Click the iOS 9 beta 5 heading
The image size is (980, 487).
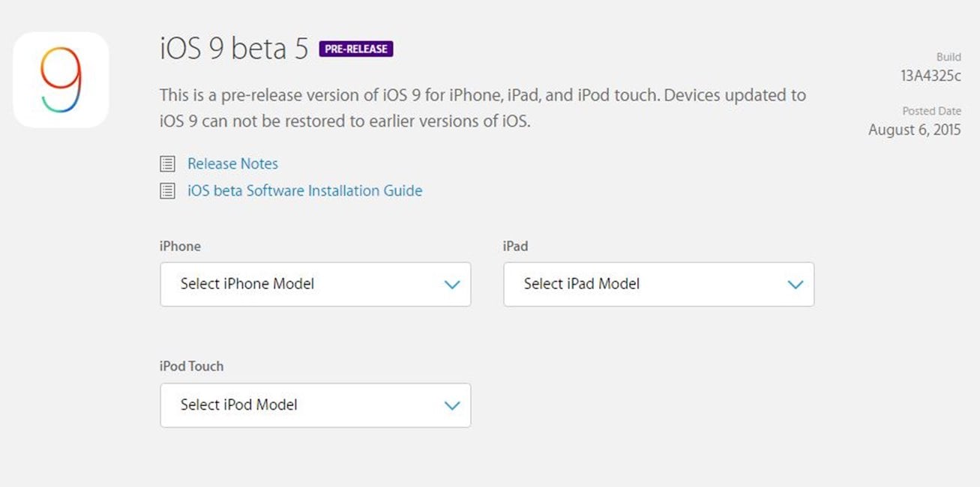click(x=234, y=49)
